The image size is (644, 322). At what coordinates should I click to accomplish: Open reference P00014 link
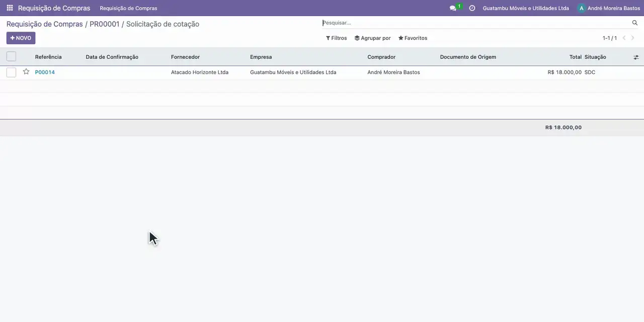click(45, 72)
